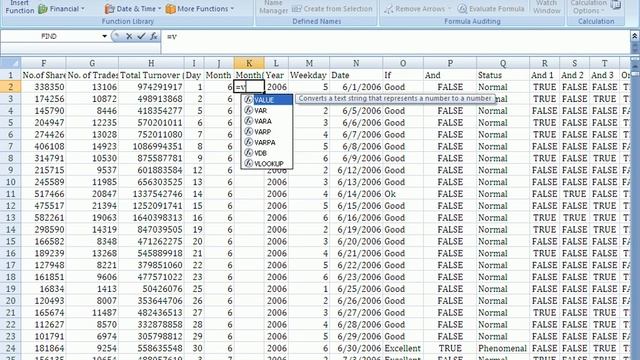Click the 'Total Turnover' header cell
Screen dimensions: 640x360
151,75
